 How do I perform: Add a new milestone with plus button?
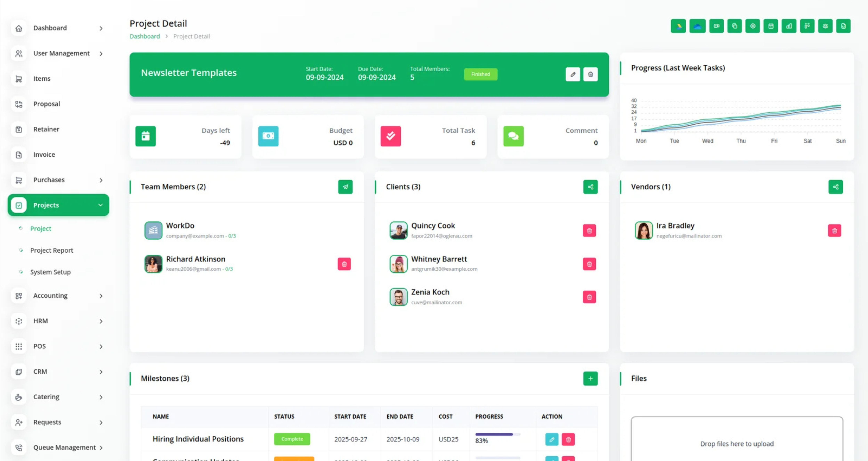590,378
